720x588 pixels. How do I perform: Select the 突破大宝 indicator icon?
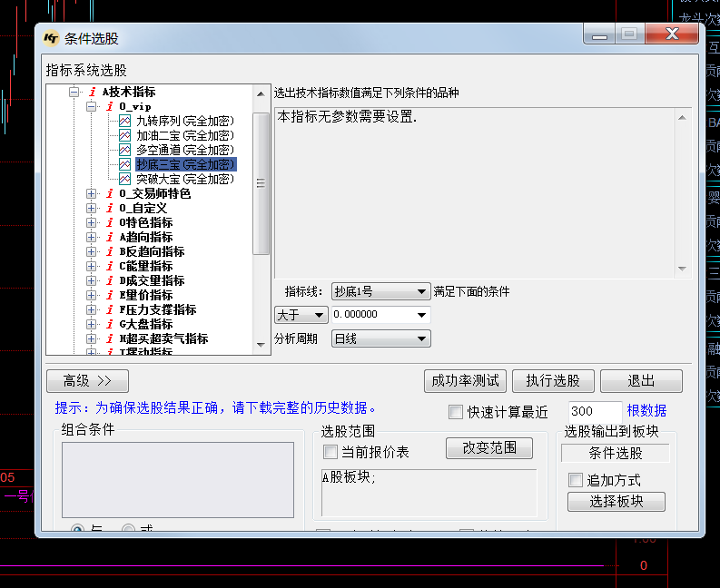(x=125, y=179)
